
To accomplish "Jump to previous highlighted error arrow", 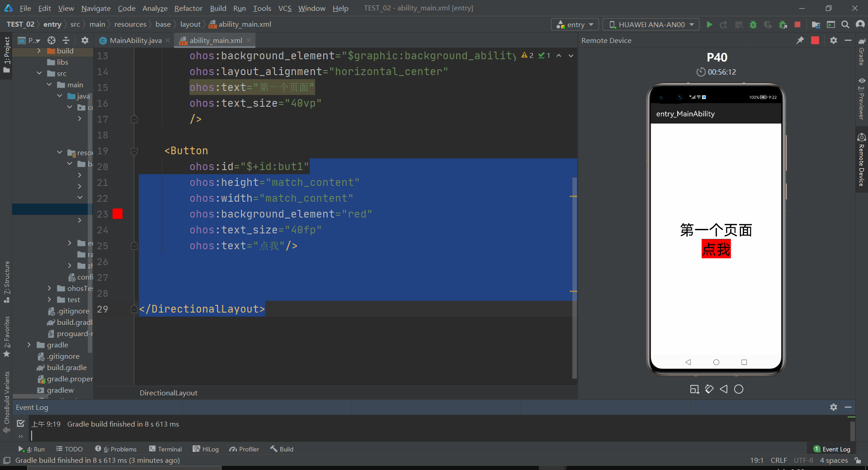I will pos(559,56).
